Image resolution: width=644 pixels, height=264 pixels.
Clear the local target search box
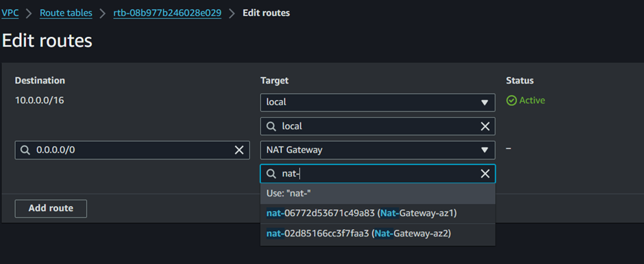(x=485, y=127)
